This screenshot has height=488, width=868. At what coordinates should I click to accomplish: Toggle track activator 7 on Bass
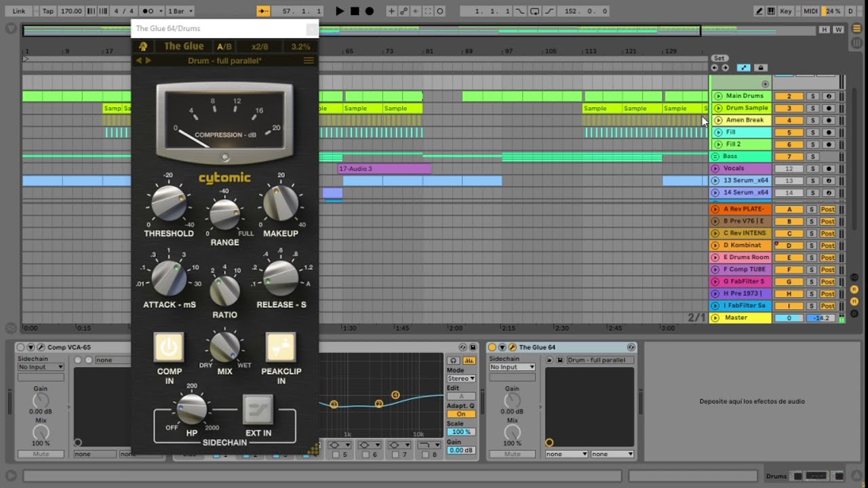click(789, 157)
